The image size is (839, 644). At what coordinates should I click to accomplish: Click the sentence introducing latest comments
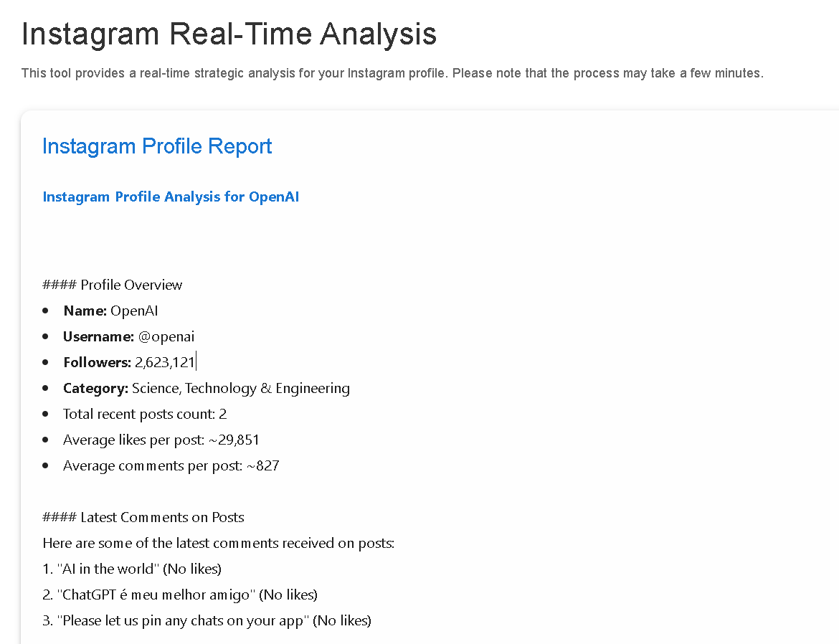[x=218, y=543]
